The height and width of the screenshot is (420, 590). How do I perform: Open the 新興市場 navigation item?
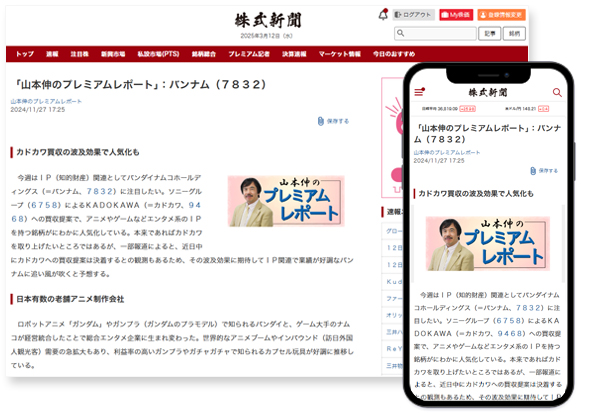(113, 54)
